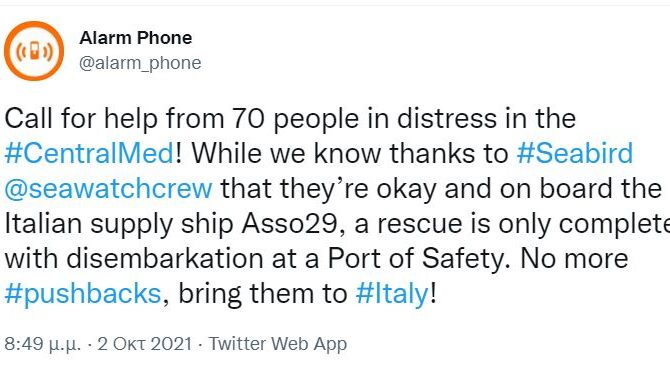
Task: Open the #CentralMed hashtag
Action: (x=89, y=153)
